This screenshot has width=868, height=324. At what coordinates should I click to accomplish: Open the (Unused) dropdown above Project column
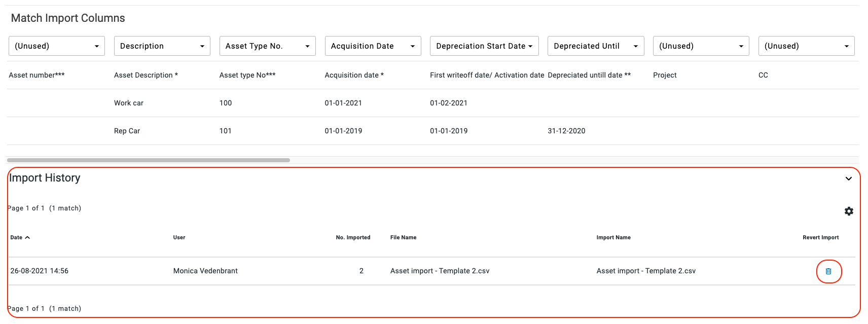701,46
